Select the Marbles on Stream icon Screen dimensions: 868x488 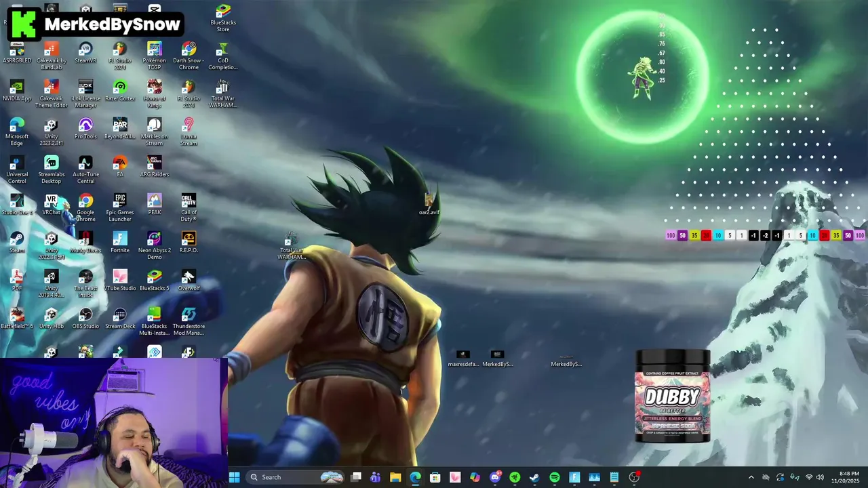click(155, 132)
